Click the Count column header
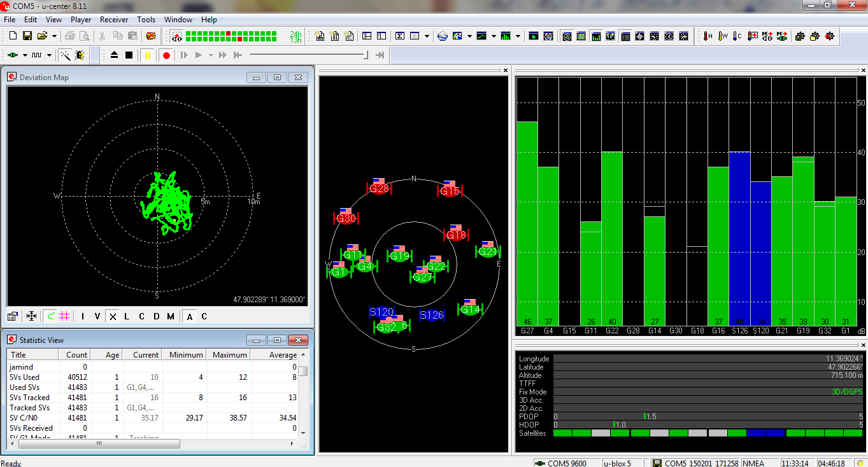 [76, 355]
